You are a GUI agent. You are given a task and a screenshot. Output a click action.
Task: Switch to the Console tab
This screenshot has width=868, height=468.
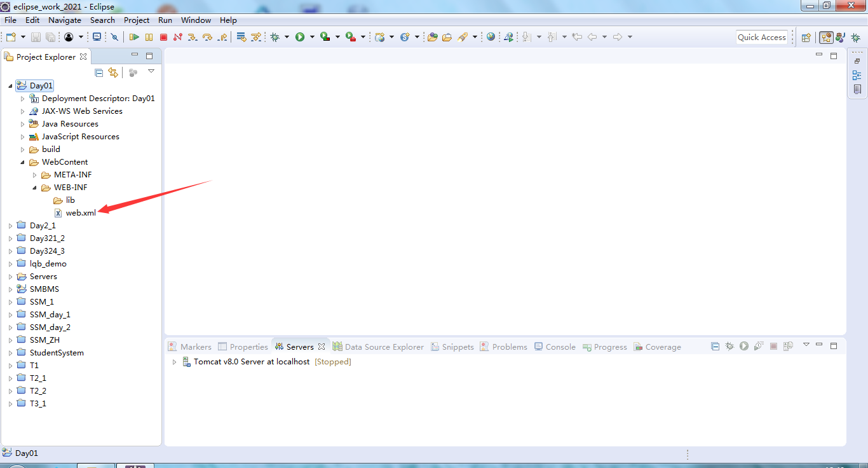554,347
